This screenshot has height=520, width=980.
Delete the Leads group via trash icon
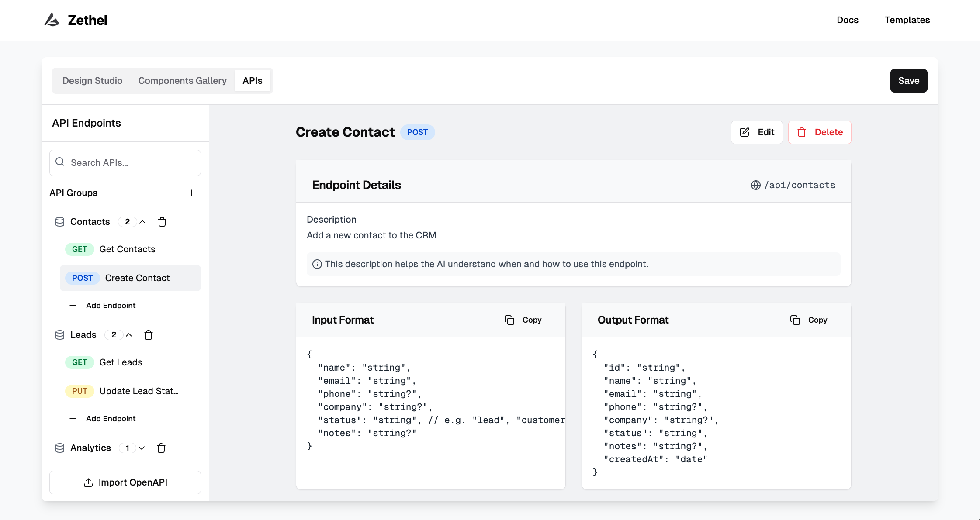point(149,335)
